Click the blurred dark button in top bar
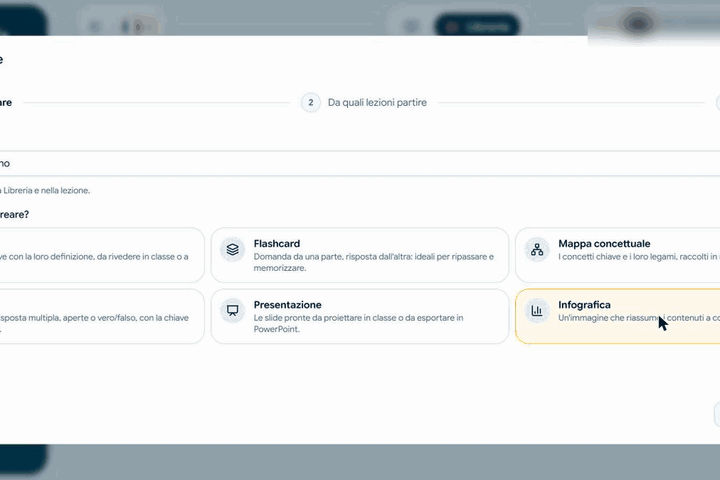Screen dimensions: 720x480 [477, 27]
